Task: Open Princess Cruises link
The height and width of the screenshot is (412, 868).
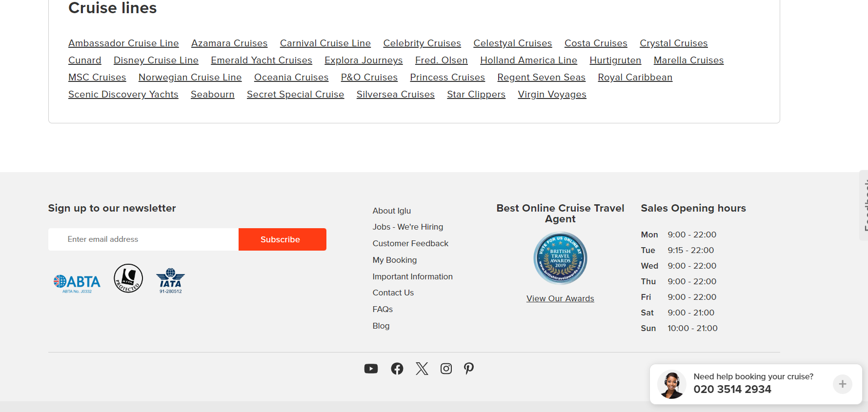Action: click(x=447, y=77)
